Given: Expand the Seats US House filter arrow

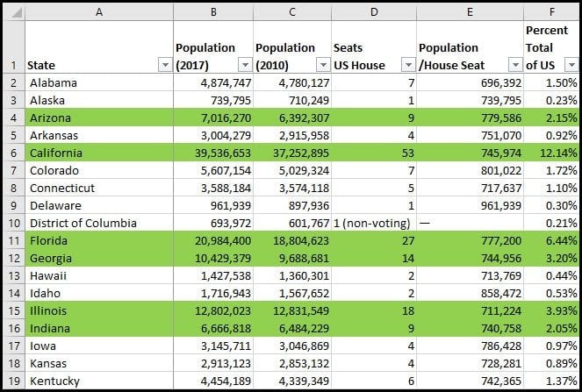Looking at the screenshot, I should [x=408, y=65].
